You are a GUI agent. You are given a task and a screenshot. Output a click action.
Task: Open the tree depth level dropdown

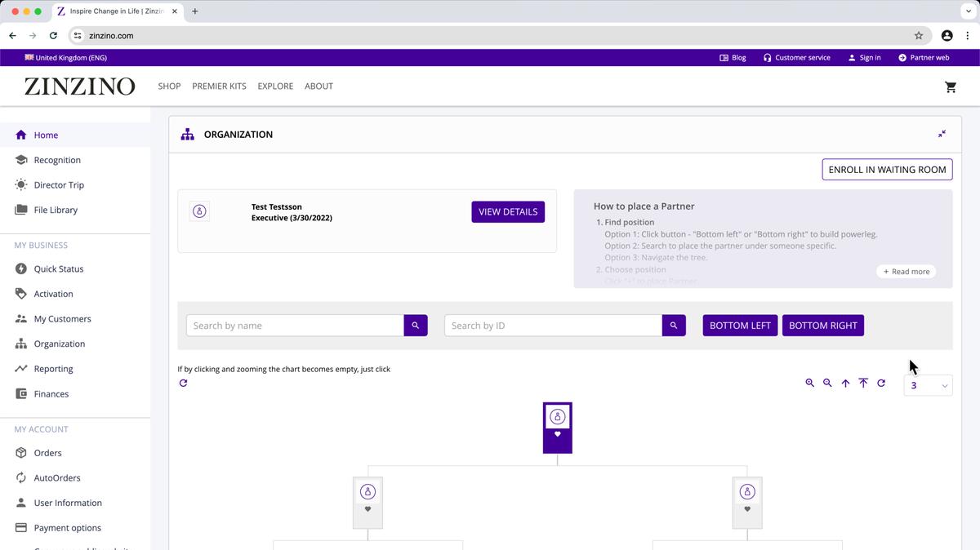pyautogui.click(x=928, y=385)
